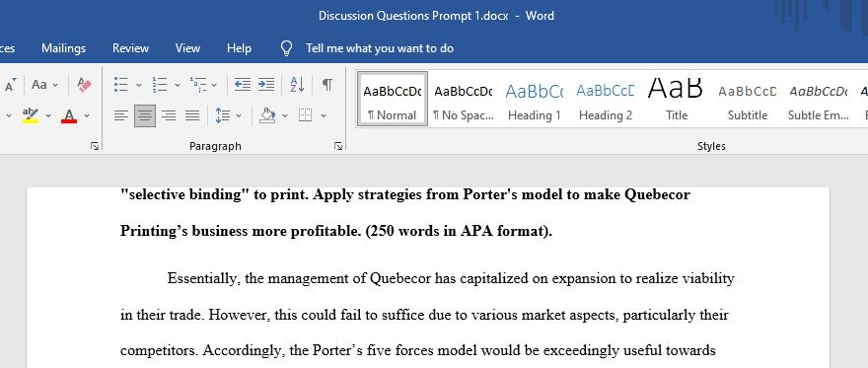
Task: Toggle Justify text alignment
Action: pos(192,115)
